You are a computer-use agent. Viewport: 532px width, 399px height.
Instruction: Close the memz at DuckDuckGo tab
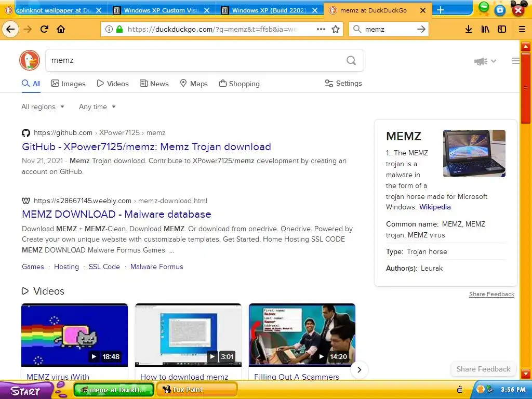(x=423, y=10)
